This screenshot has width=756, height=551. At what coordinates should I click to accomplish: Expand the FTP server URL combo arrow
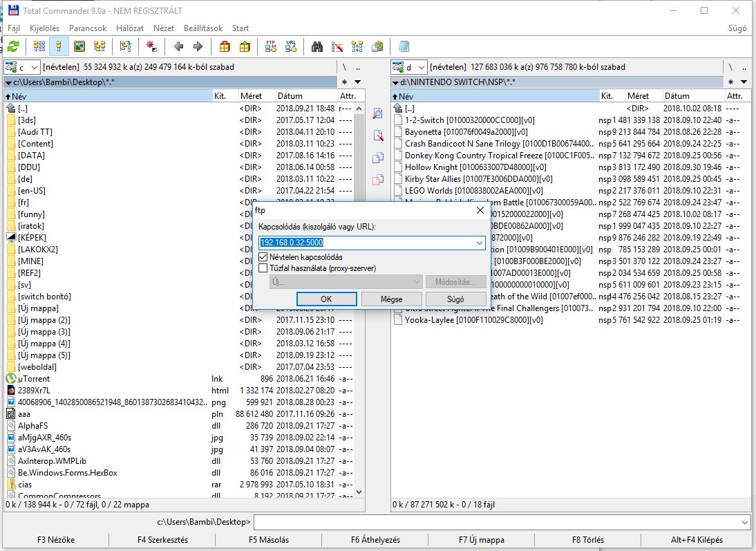click(480, 243)
